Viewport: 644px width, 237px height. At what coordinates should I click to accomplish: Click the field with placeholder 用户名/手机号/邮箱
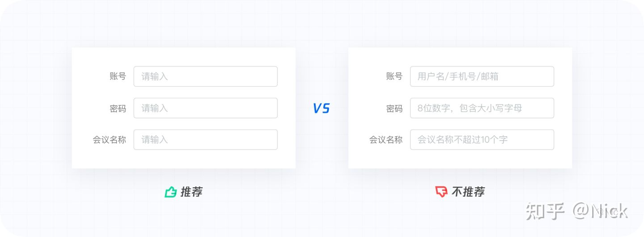[482, 77]
